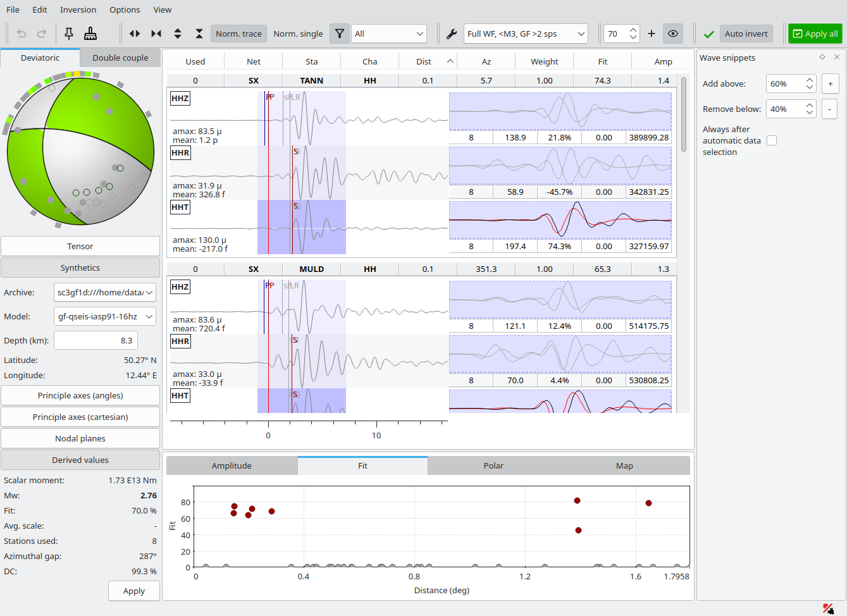
Task: Open the Inversion menu
Action: coord(78,9)
